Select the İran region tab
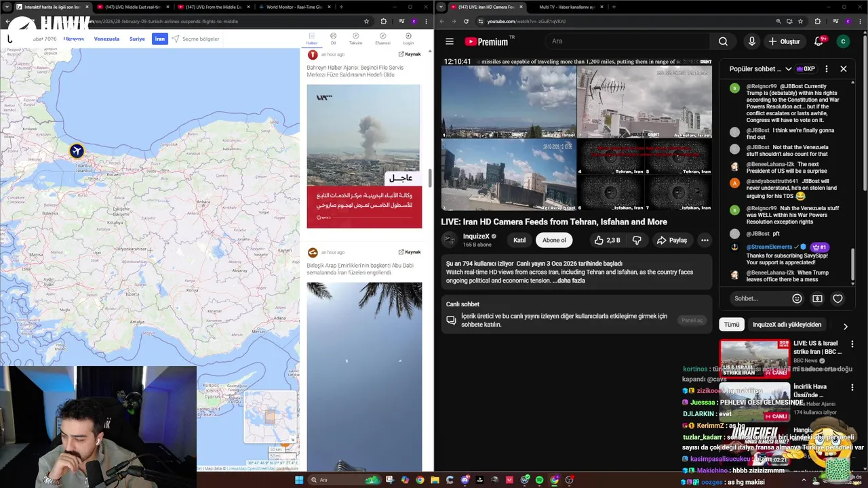The height and width of the screenshot is (488, 868). pyautogui.click(x=159, y=39)
